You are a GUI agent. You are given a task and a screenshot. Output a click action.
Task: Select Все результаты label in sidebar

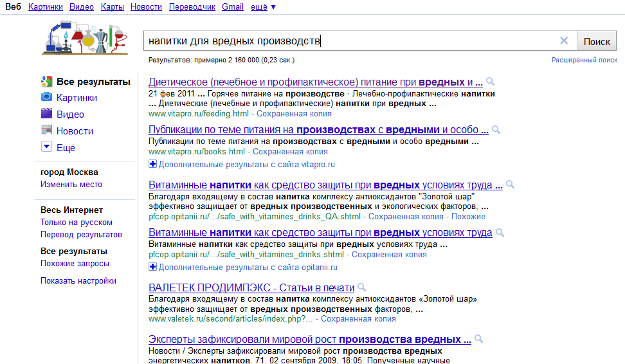pyautogui.click(x=93, y=82)
